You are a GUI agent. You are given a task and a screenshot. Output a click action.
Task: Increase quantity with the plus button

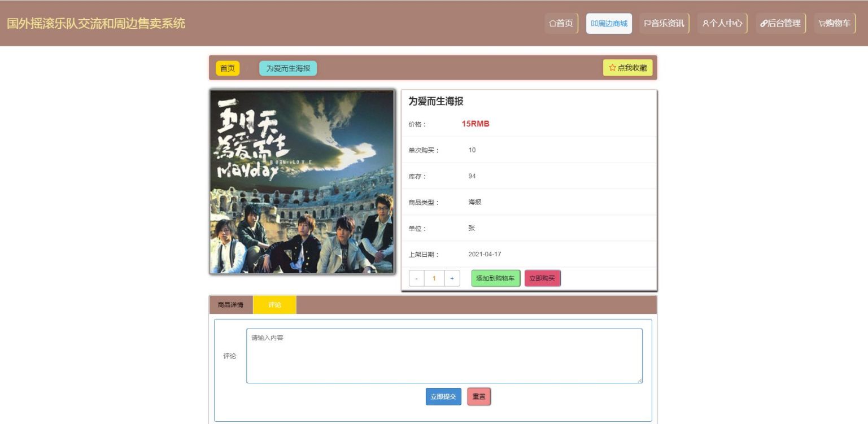pyautogui.click(x=452, y=278)
